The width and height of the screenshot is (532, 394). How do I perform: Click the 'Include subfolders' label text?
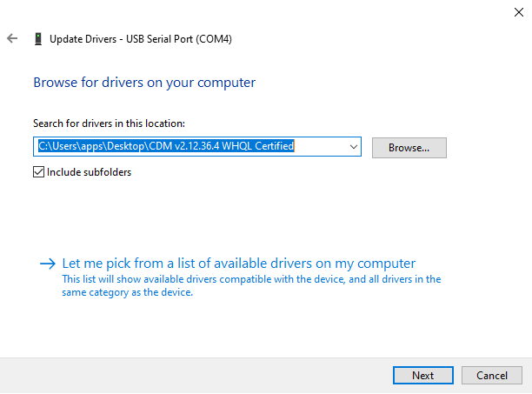tap(89, 172)
